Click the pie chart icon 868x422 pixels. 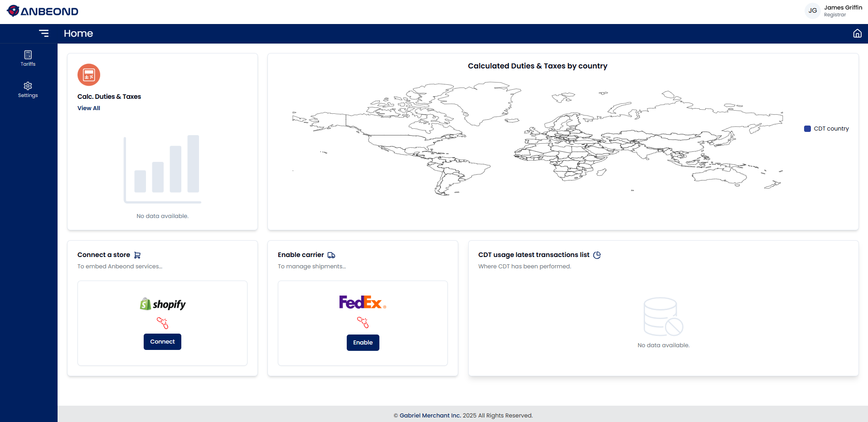click(x=597, y=255)
